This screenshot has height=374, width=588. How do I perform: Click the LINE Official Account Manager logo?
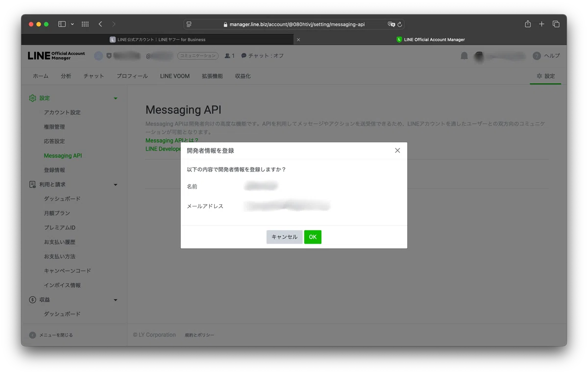click(x=56, y=56)
